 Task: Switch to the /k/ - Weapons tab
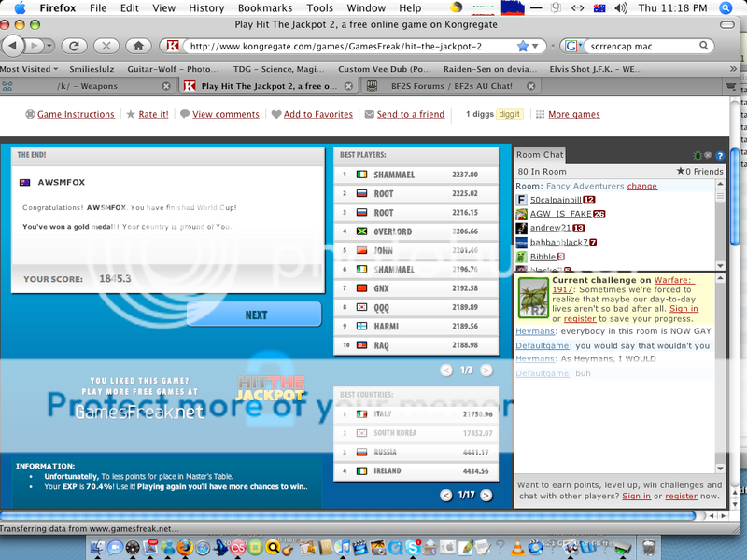[x=87, y=86]
